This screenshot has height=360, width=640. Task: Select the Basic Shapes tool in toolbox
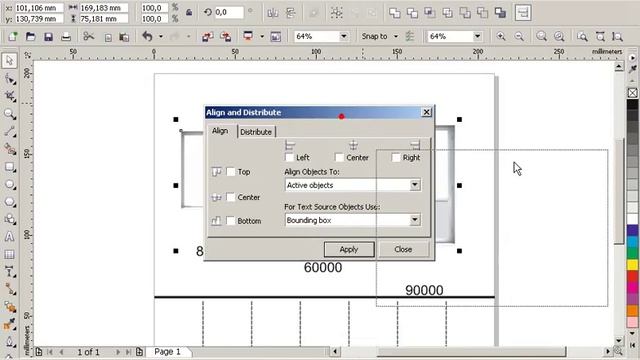click(9, 219)
